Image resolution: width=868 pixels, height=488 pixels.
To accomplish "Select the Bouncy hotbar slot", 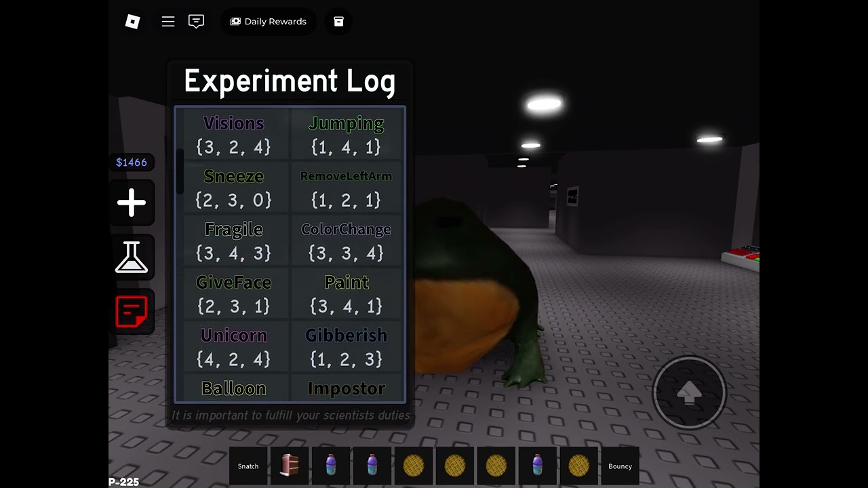I will (x=620, y=466).
